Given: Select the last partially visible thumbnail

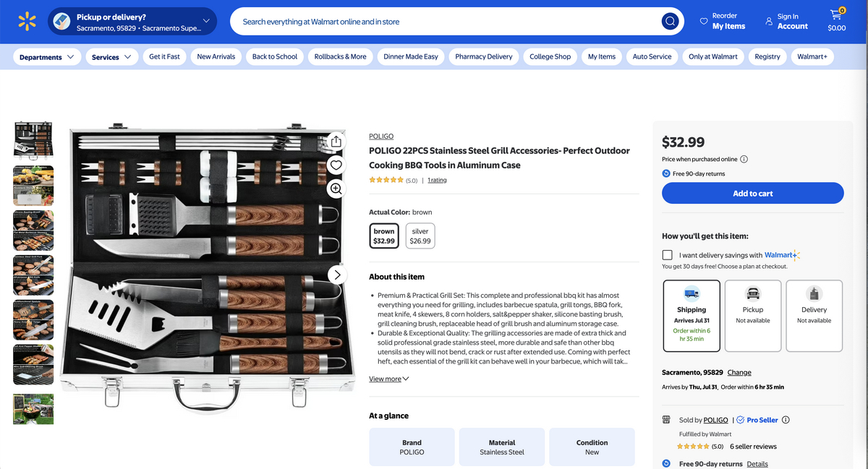Looking at the screenshot, I should click(33, 408).
